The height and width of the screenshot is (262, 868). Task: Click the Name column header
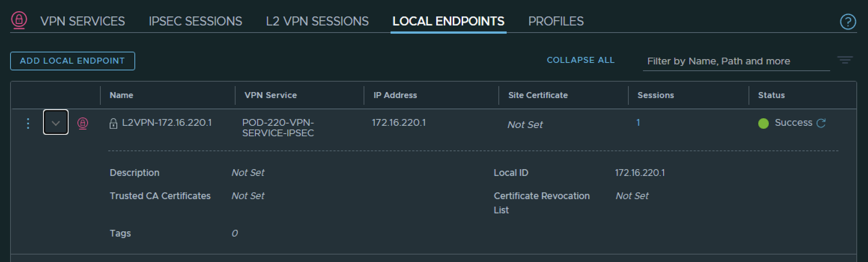pyautogui.click(x=121, y=95)
